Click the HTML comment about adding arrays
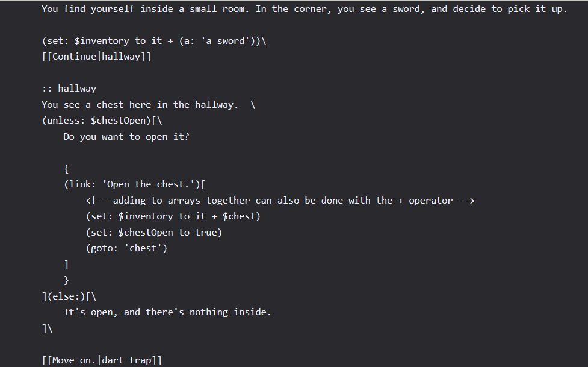588x367 pixels. pos(280,201)
